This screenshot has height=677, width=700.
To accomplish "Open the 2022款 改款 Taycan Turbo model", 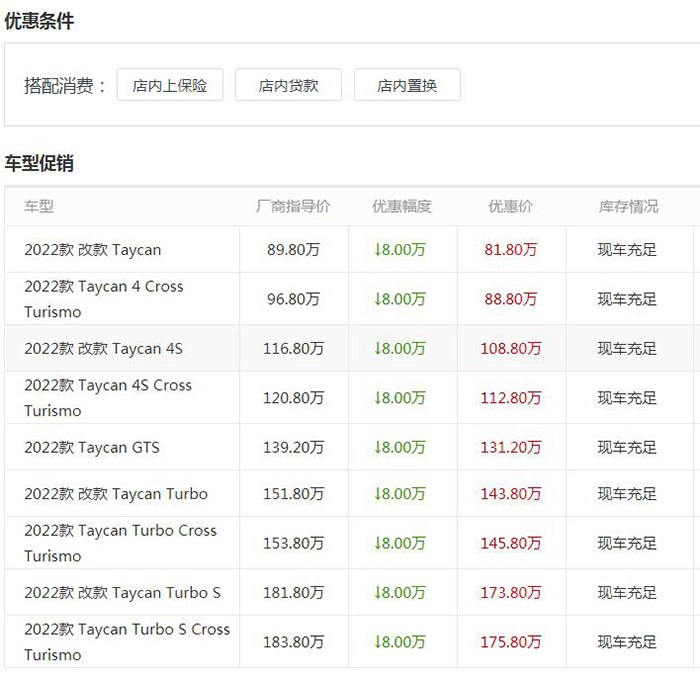I will 116,493.
